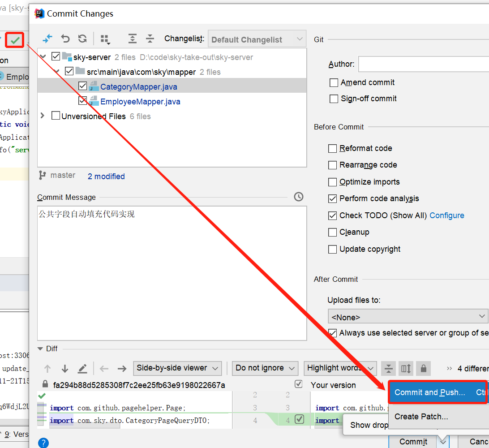The width and height of the screenshot is (489, 448).
Task: Click the Show Diff arrows icon
Action: 47,39
